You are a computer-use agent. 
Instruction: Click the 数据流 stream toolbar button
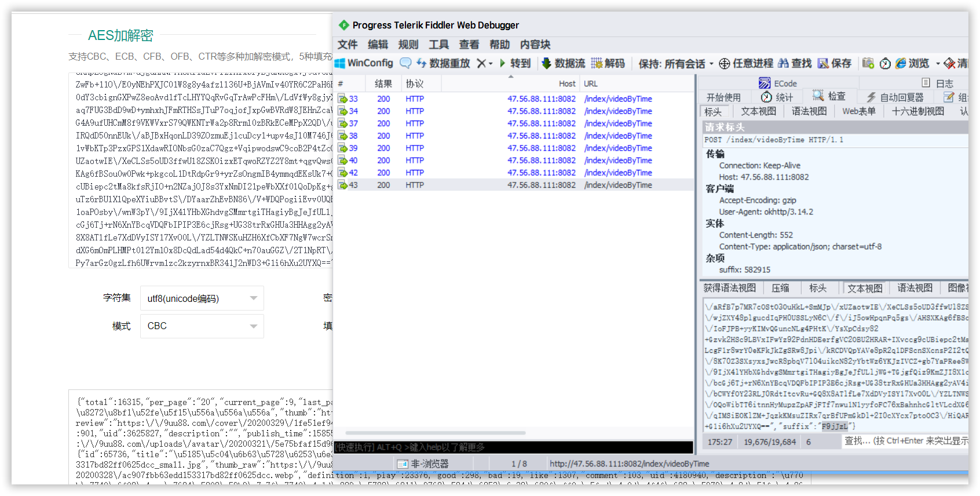564,63
